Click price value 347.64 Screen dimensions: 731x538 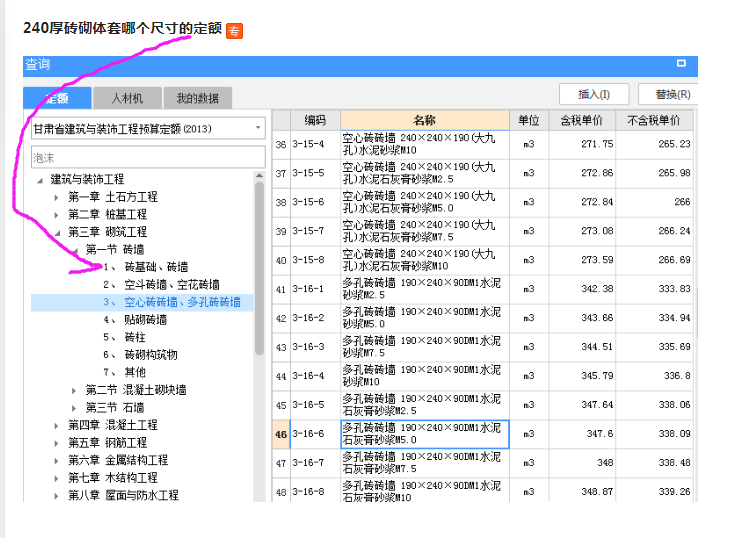coord(597,405)
